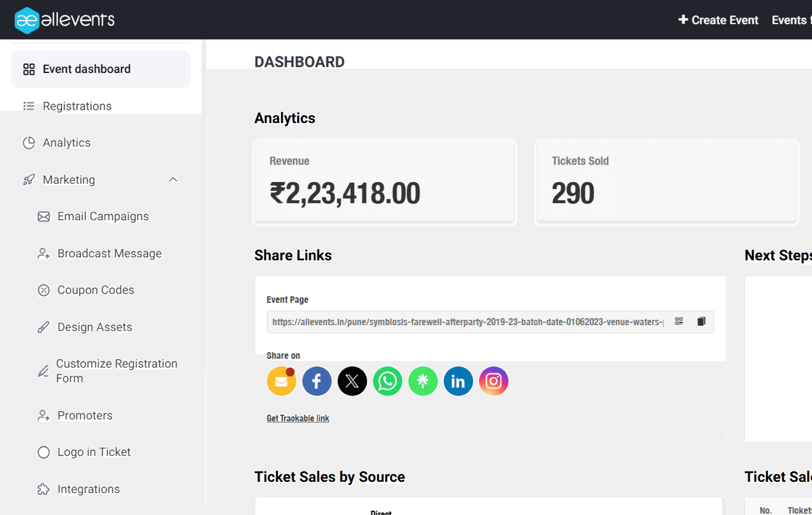Go to Registrations in sidebar

[77, 106]
